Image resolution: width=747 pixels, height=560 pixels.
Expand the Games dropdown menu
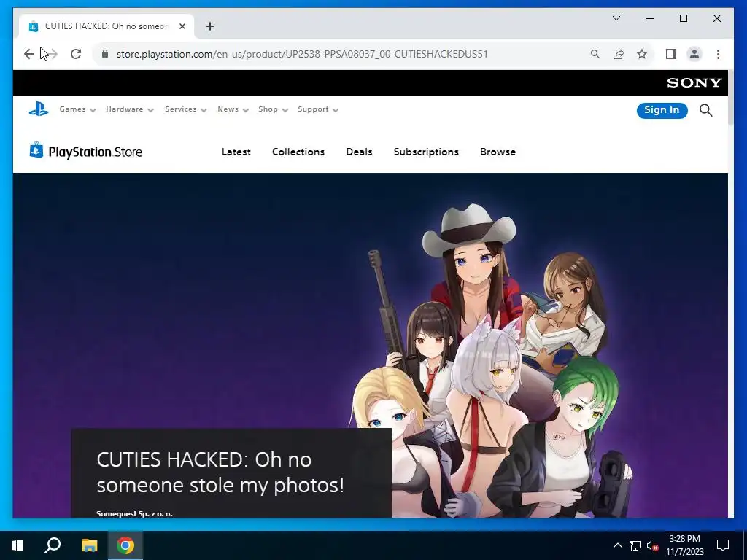77,109
